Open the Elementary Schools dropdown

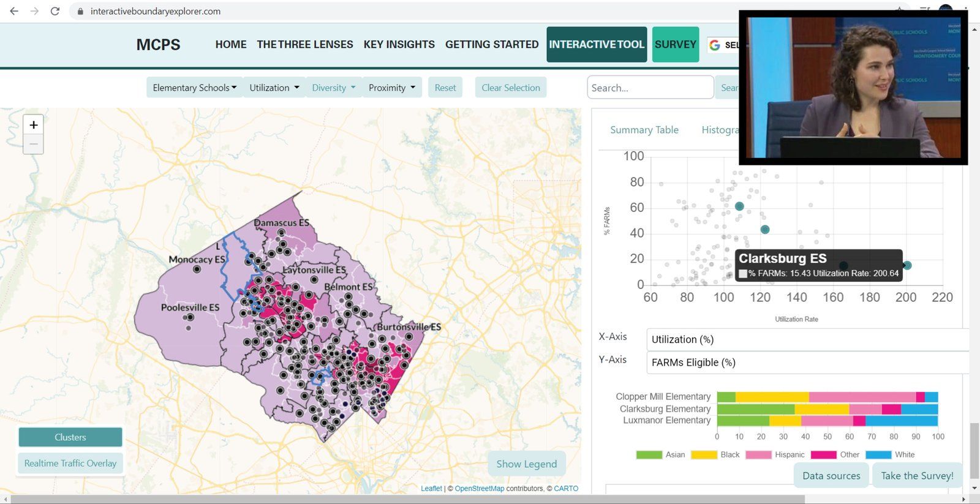pyautogui.click(x=194, y=88)
